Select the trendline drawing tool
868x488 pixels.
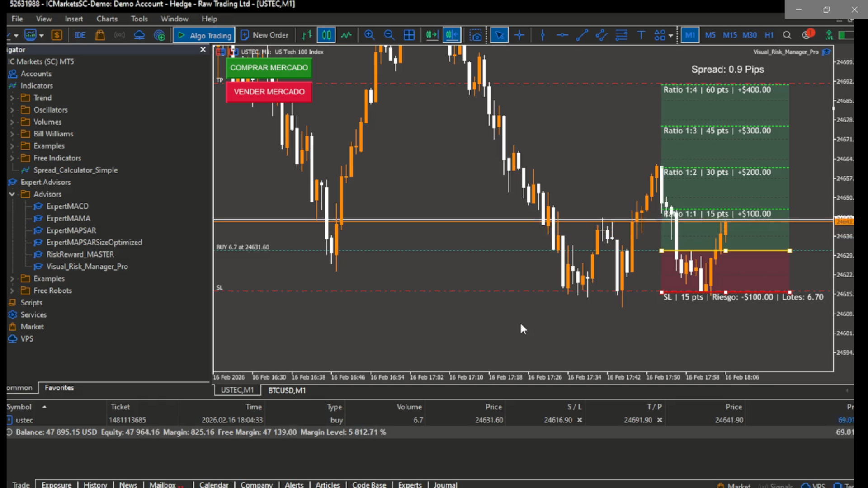click(582, 35)
